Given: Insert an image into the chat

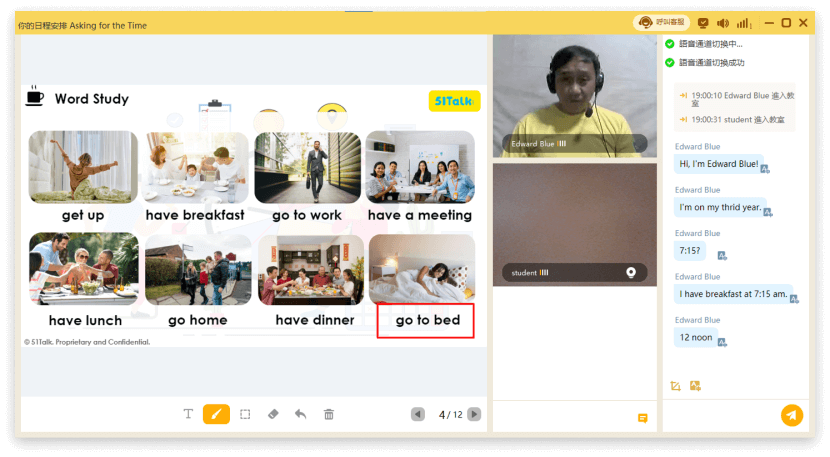Looking at the screenshot, I should click(695, 386).
